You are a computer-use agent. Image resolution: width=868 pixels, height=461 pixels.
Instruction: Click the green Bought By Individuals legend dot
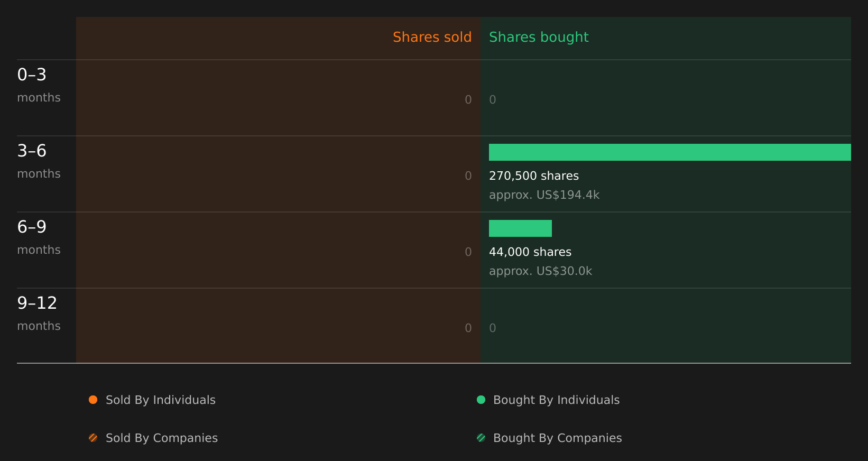pos(481,400)
